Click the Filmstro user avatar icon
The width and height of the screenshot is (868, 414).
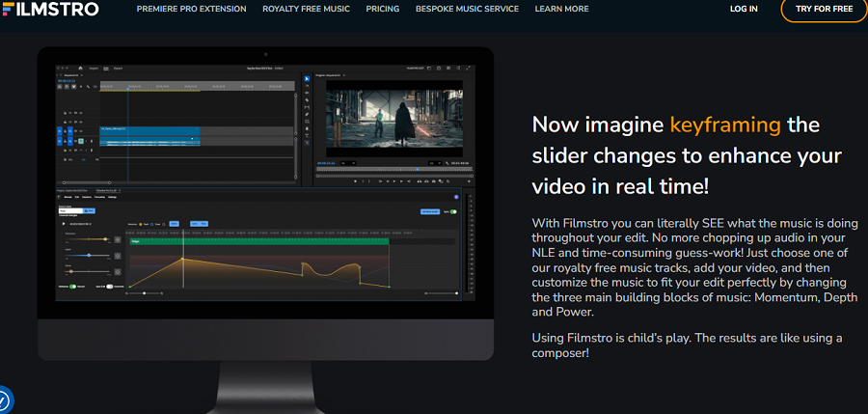457,197
